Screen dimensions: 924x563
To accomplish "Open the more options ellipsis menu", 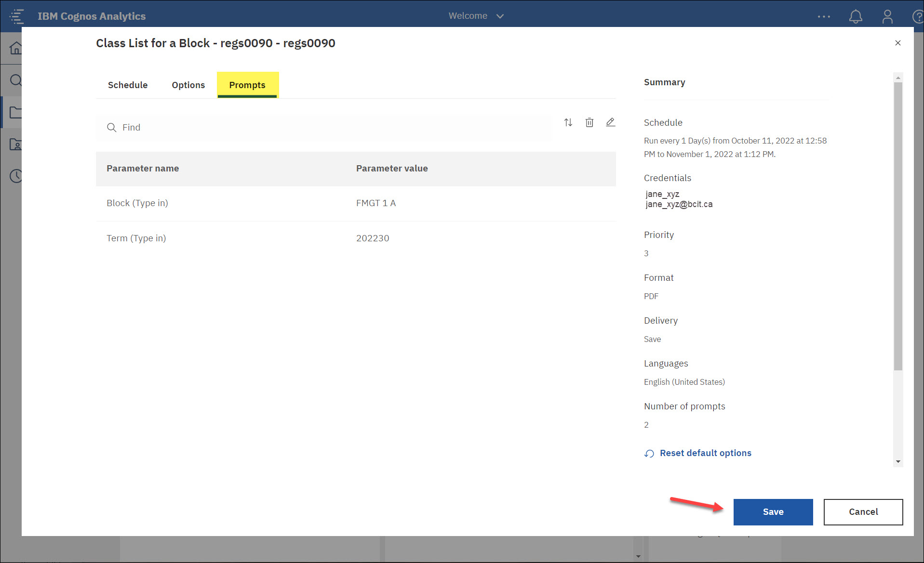I will tap(824, 16).
